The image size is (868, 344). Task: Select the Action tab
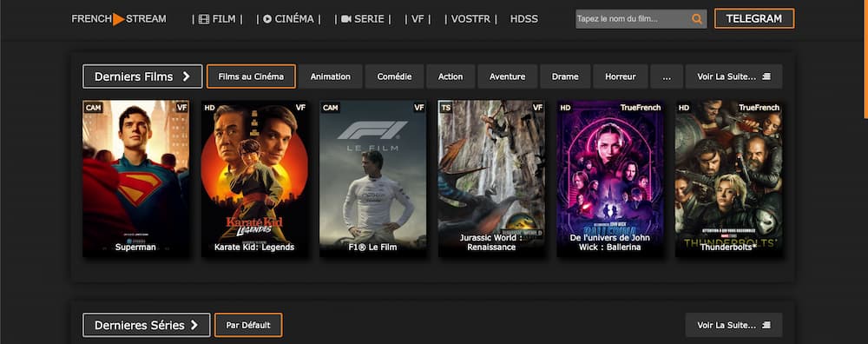(x=450, y=76)
